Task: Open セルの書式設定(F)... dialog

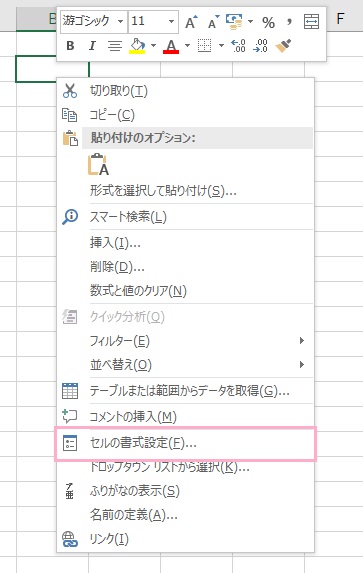Action: pos(186,443)
